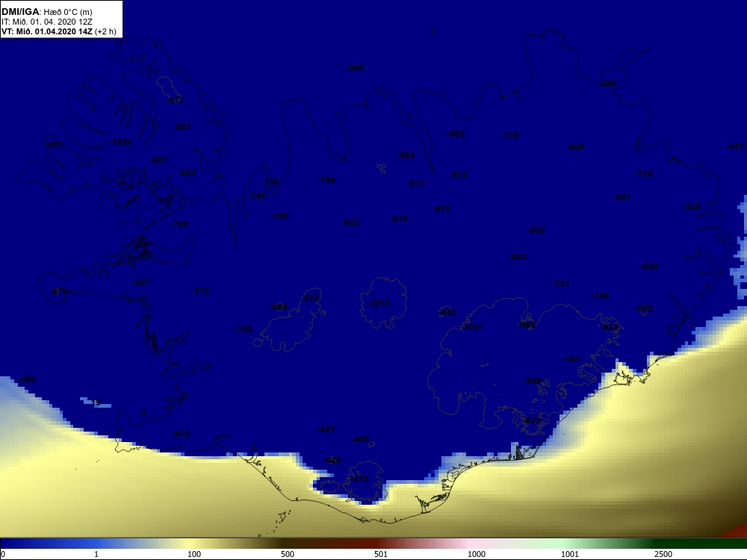Click the '500' legend scale label
Viewport: 747px width, 560px height.
tap(288, 554)
